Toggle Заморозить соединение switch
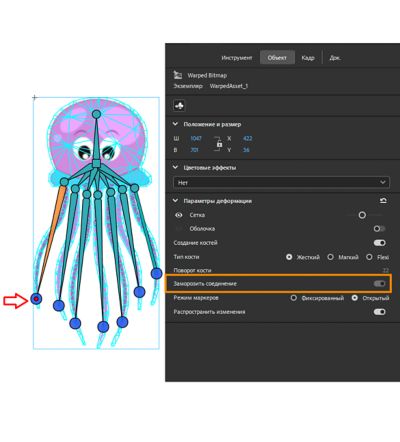Screen dimensions: 400x442 coord(379,284)
